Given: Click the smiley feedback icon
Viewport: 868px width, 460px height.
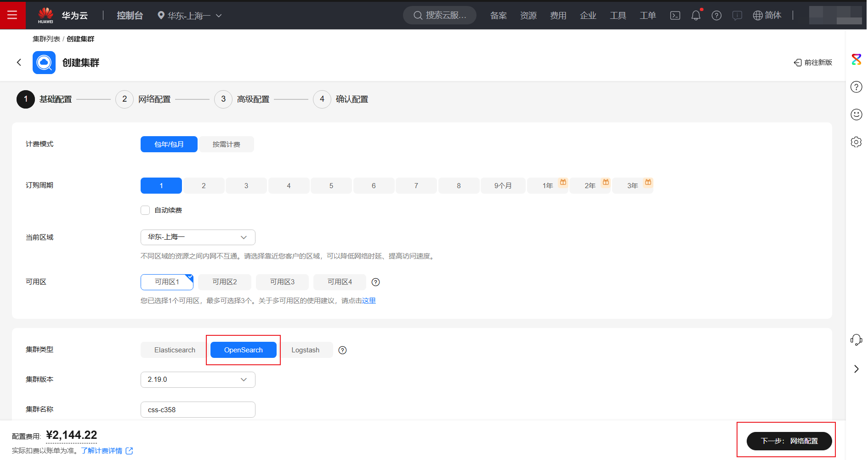Looking at the screenshot, I should click(x=857, y=115).
